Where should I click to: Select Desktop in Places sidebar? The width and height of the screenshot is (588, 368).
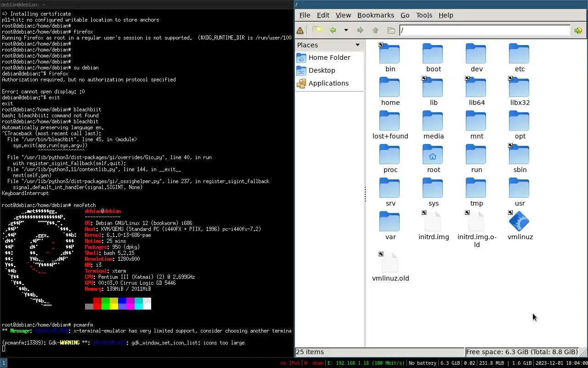pyautogui.click(x=329, y=70)
